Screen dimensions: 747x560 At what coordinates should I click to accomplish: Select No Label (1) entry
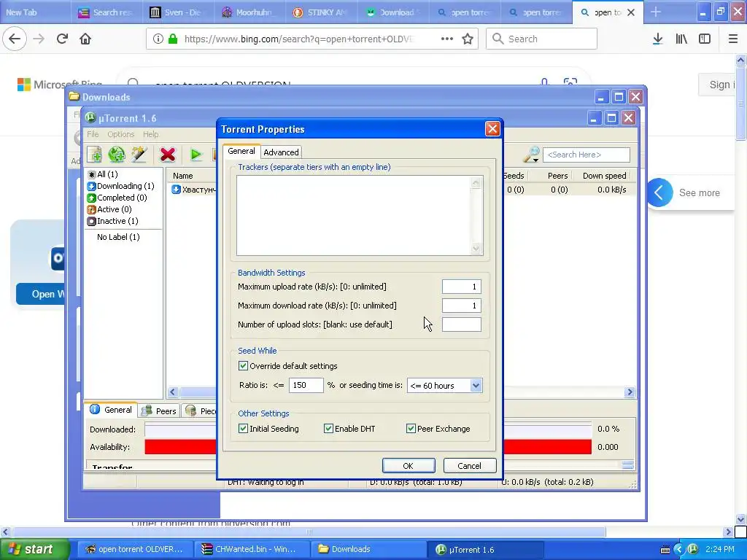tap(118, 237)
